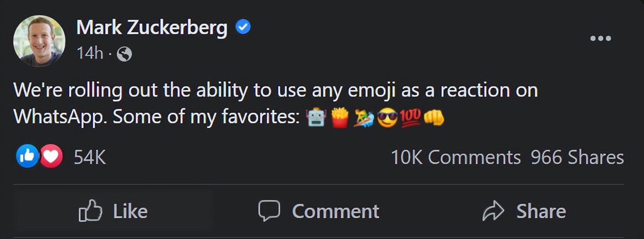Click the red heart reaction icon
This screenshot has height=239, width=644.
point(51,156)
